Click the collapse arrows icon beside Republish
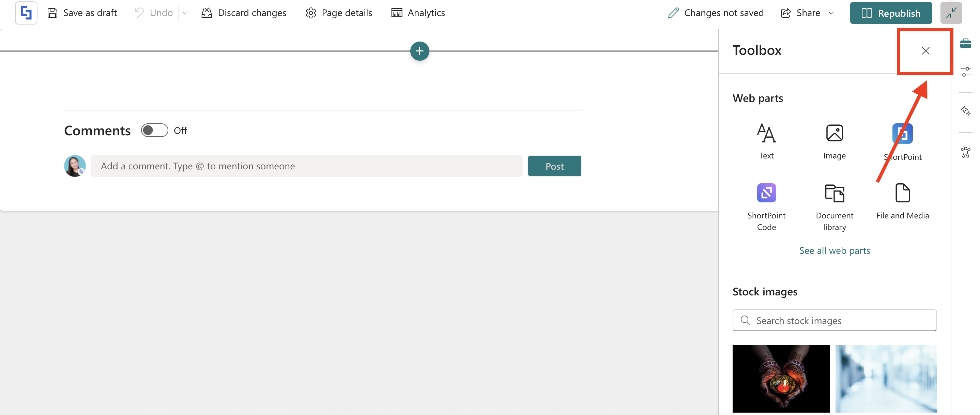 [951, 13]
